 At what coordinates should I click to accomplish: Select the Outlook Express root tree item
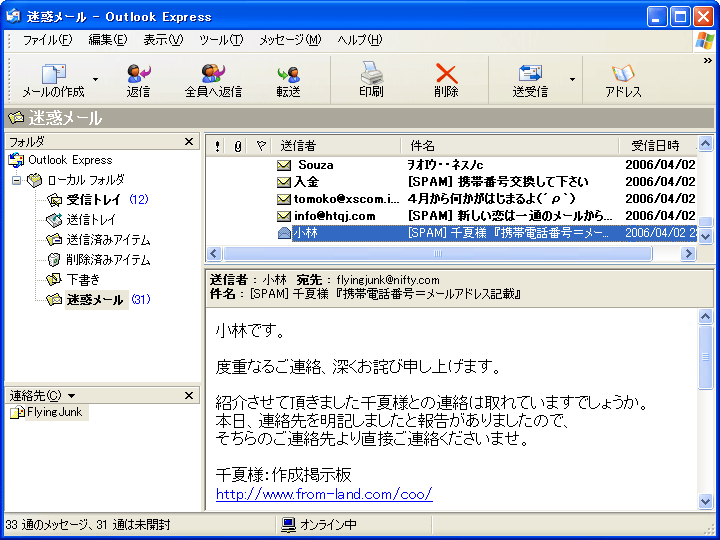pyautogui.click(x=61, y=160)
